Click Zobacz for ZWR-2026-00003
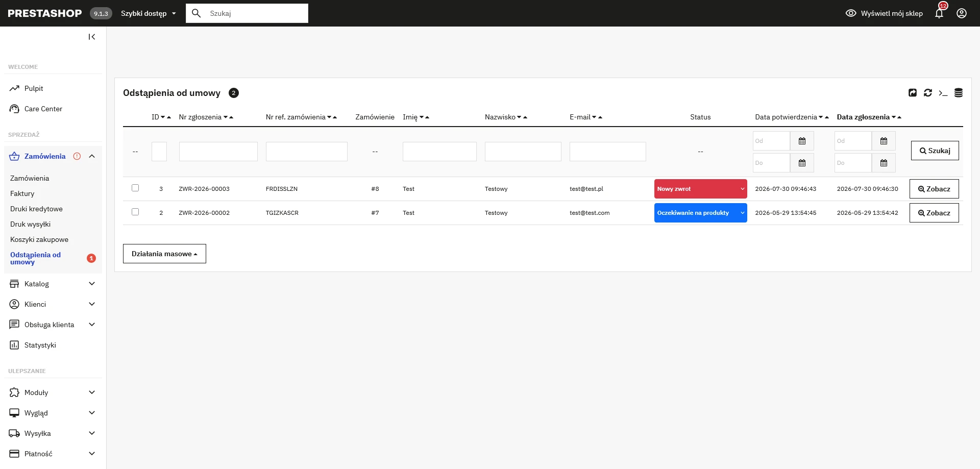980x469 pixels. [x=934, y=189]
